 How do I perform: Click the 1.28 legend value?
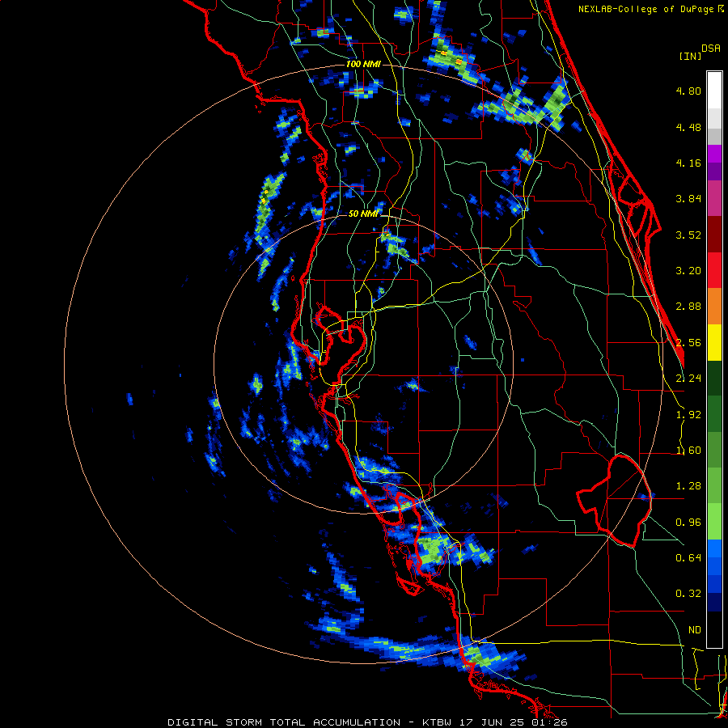coord(688,486)
